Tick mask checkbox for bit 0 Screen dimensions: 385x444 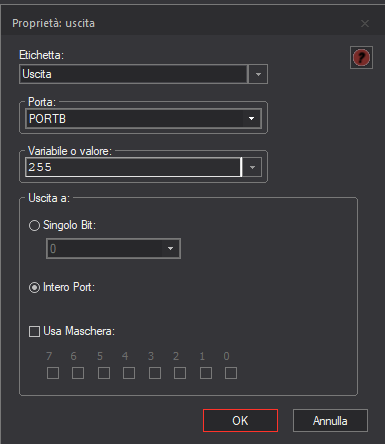(x=231, y=373)
